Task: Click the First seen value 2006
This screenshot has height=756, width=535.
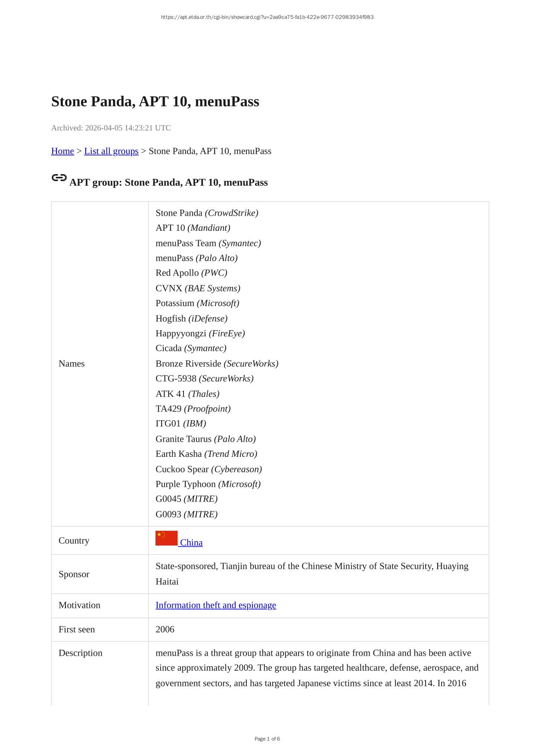Action: click(165, 629)
